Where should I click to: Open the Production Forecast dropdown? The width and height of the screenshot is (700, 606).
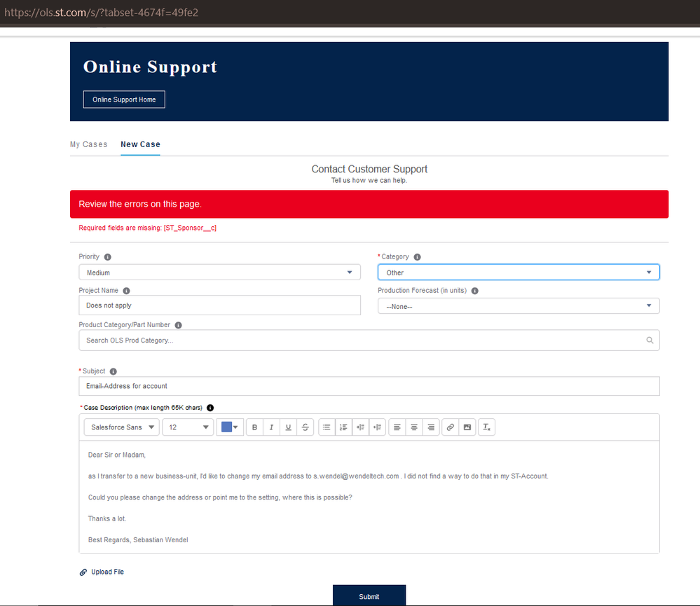tap(519, 306)
